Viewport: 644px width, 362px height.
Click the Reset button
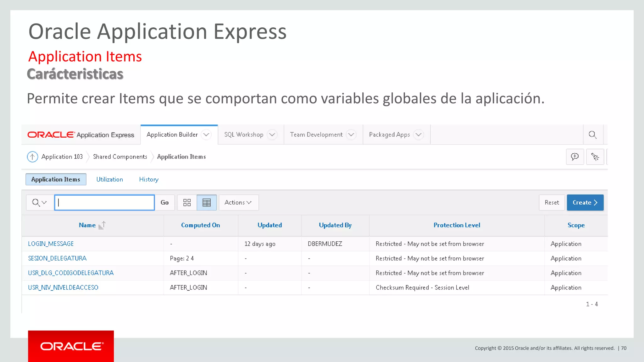click(x=552, y=202)
